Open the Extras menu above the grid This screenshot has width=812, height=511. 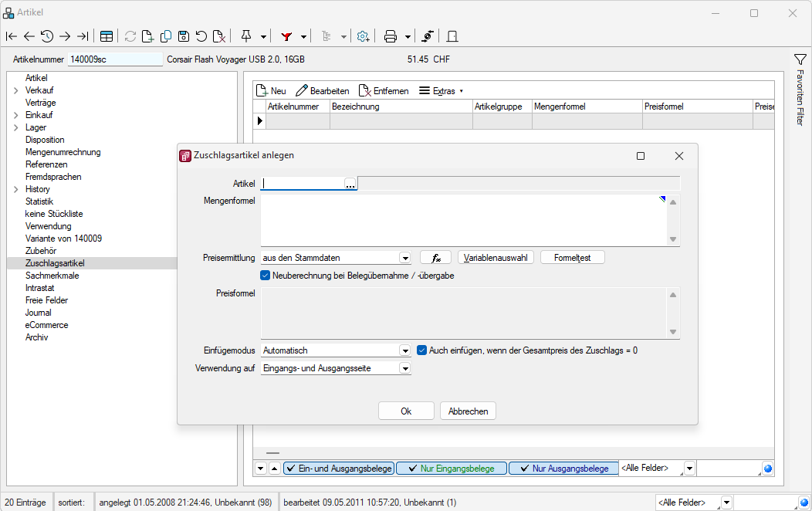click(x=442, y=91)
